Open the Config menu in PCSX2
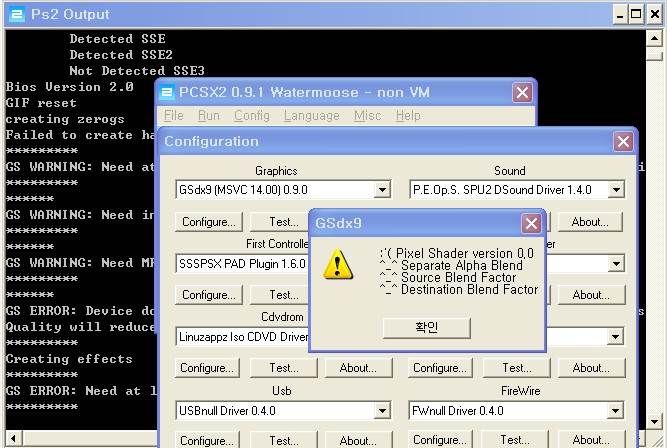The image size is (667, 448). [251, 115]
